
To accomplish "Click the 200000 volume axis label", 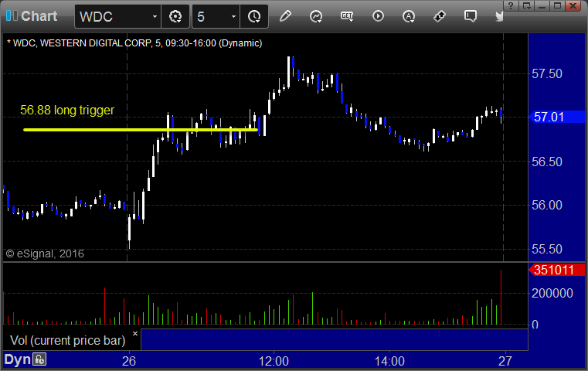I will (x=552, y=293).
